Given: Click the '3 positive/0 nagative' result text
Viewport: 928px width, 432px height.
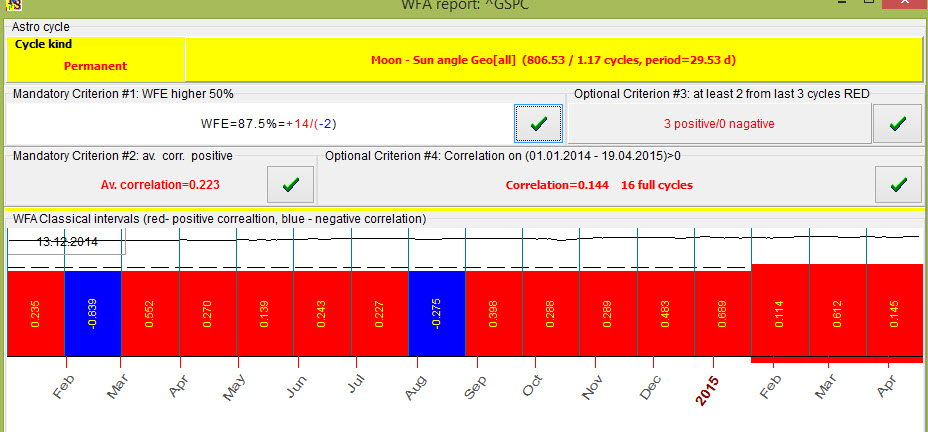Looking at the screenshot, I should click(x=719, y=124).
